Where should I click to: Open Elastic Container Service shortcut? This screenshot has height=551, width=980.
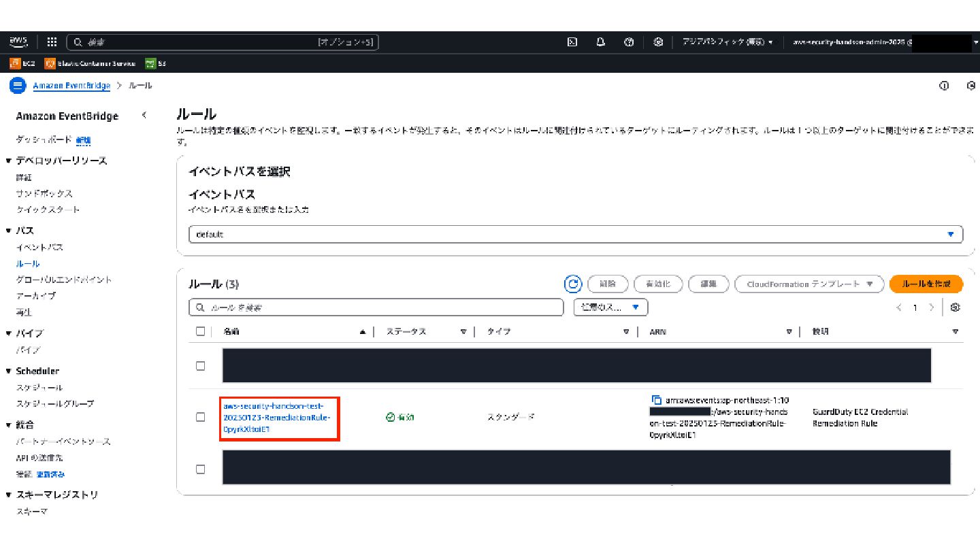tap(90, 63)
